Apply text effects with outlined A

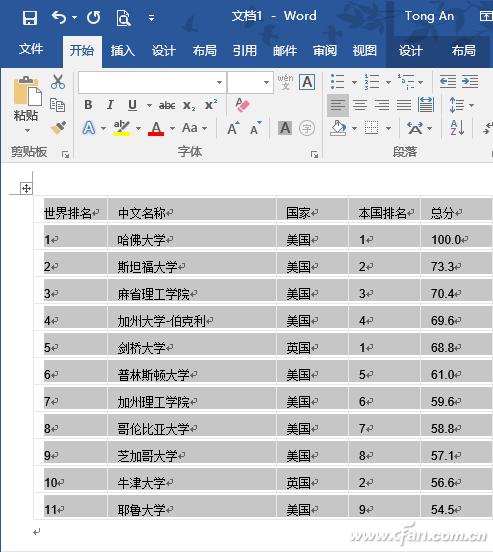tap(89, 128)
